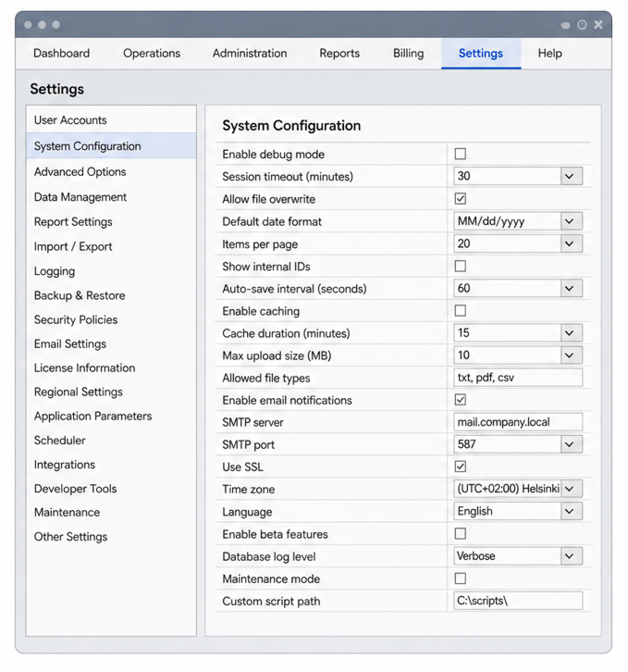
Task: Open Items per page dropdown
Action: point(518,243)
